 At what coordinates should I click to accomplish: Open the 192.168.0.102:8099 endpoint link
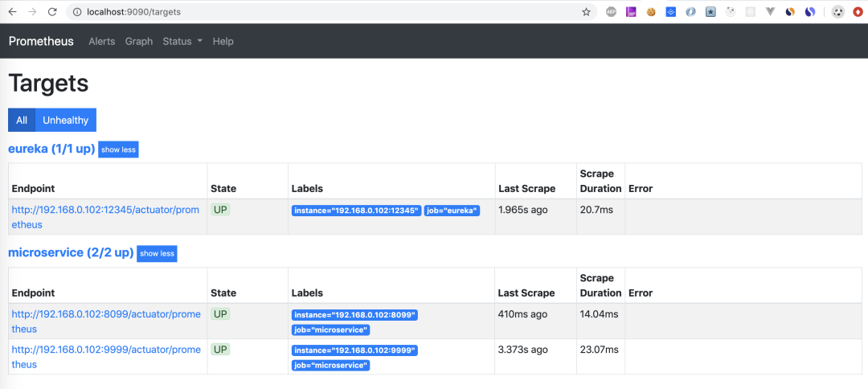pos(106,314)
